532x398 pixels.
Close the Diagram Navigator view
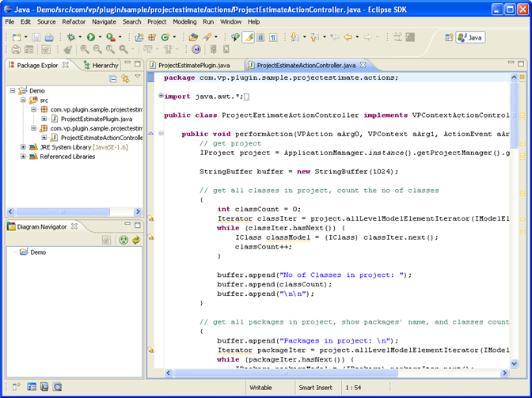tap(74, 226)
